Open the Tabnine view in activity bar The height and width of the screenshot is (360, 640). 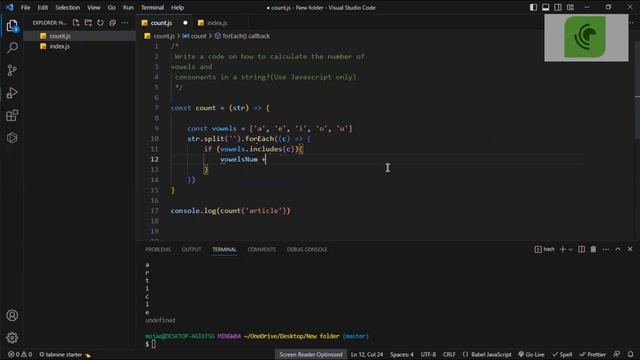click(x=12, y=138)
